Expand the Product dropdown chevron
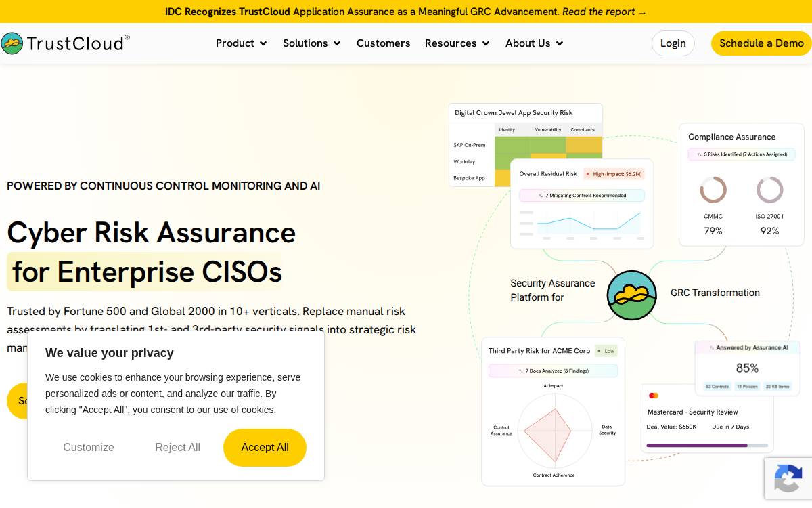Screen dimensions: 812x508 tap(263, 43)
